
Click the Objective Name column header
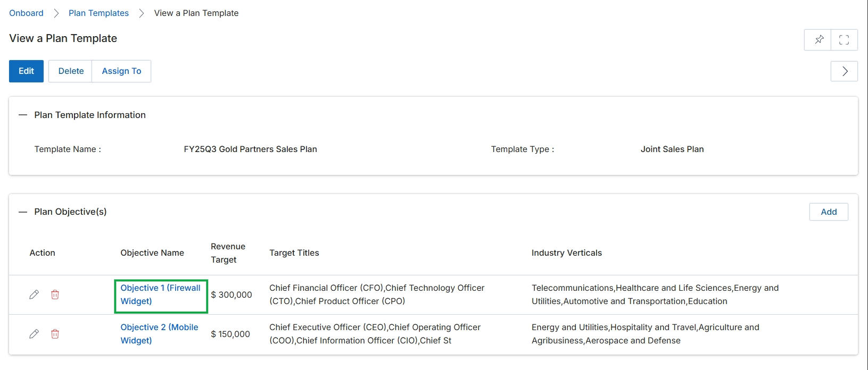pos(152,253)
